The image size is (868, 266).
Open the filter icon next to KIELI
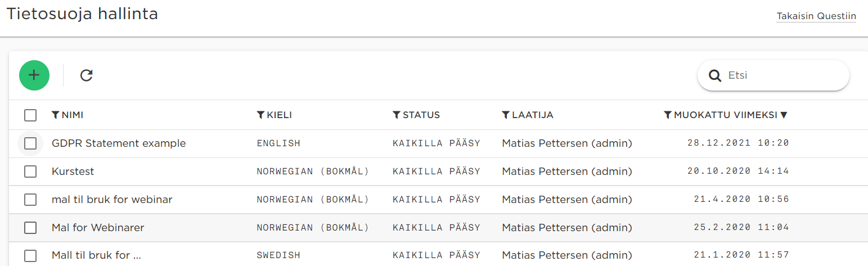(x=260, y=115)
